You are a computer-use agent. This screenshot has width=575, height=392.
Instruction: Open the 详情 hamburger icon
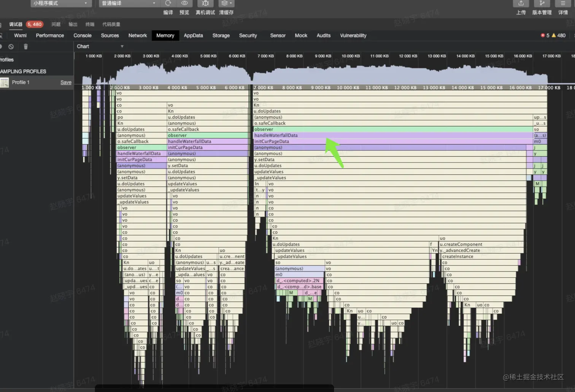[x=563, y=3]
